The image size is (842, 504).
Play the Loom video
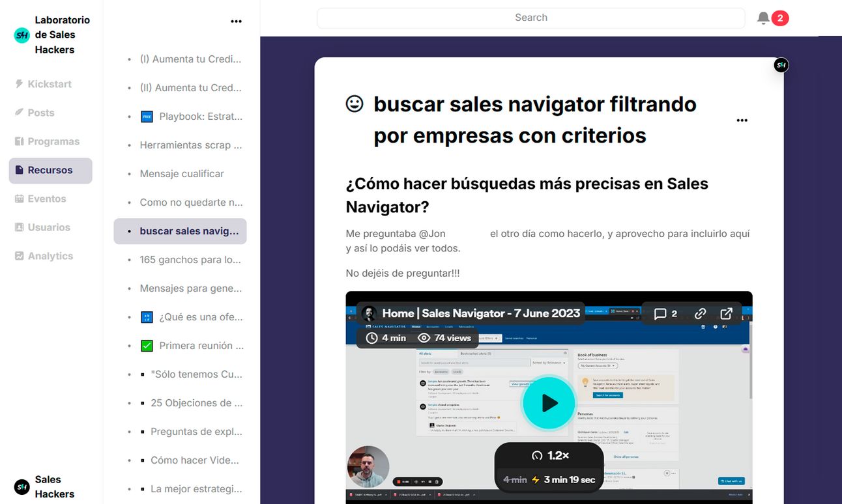[x=549, y=403]
